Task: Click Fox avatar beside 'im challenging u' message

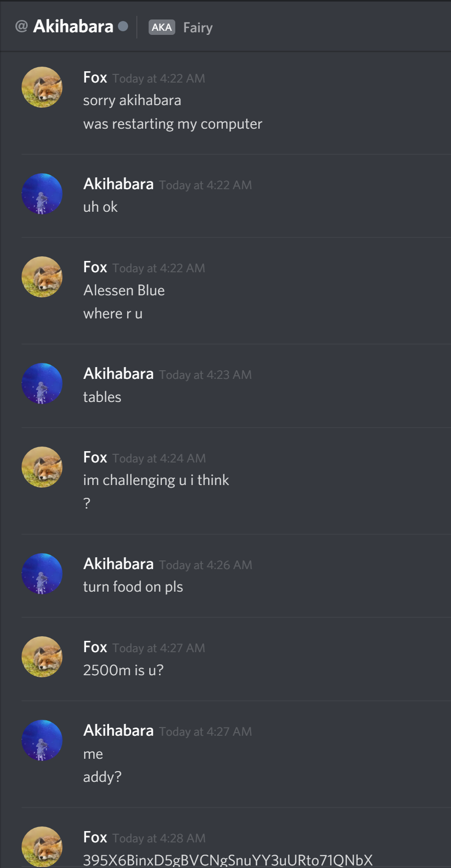Action: click(x=42, y=467)
